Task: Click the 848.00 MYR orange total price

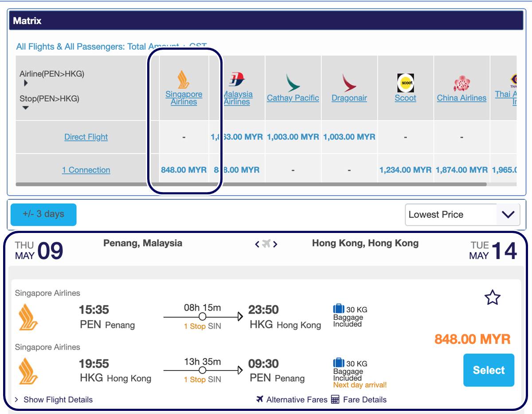Action: [x=472, y=339]
